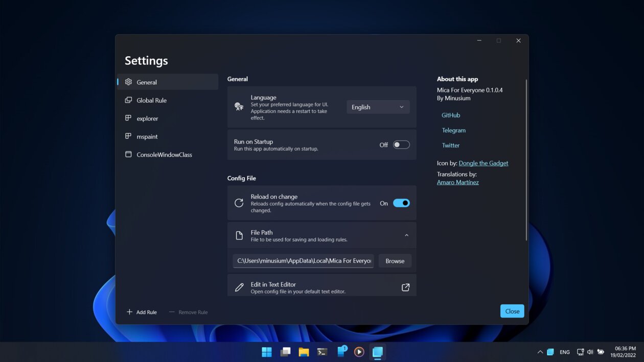Click the open-externally icon for text editor
The image size is (644, 362).
click(x=406, y=287)
